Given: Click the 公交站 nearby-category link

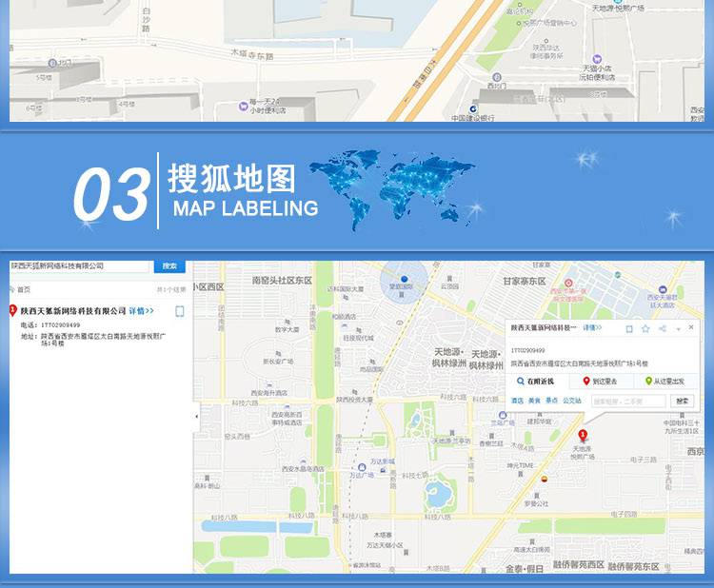Looking at the screenshot, I should point(572,401).
